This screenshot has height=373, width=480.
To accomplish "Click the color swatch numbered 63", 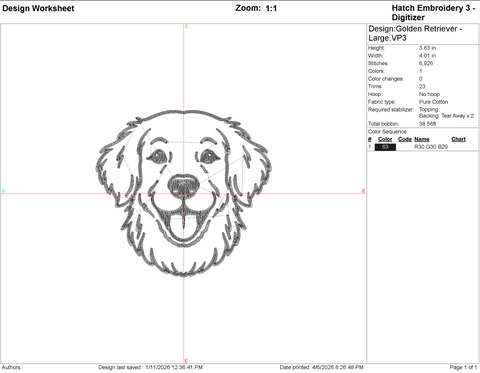I will (x=385, y=147).
